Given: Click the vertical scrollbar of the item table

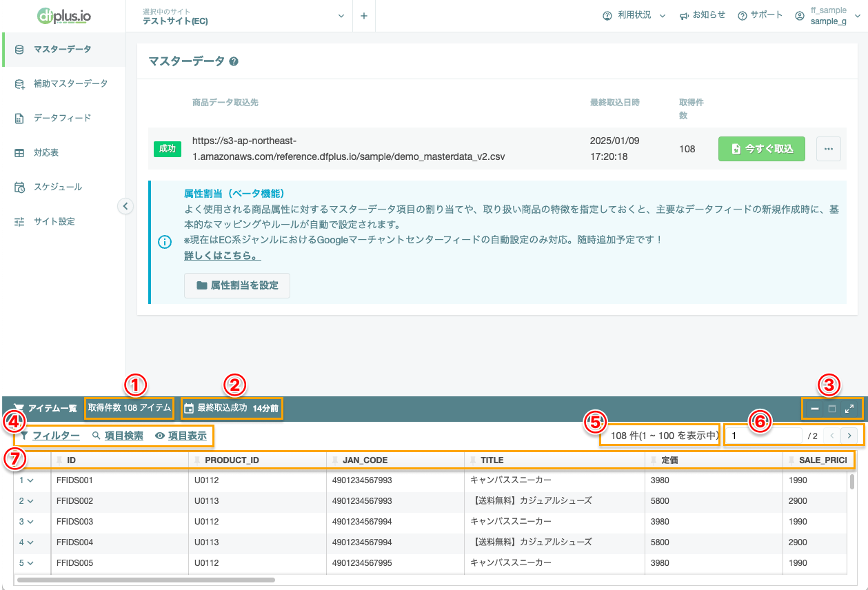Looking at the screenshot, I should (x=852, y=481).
